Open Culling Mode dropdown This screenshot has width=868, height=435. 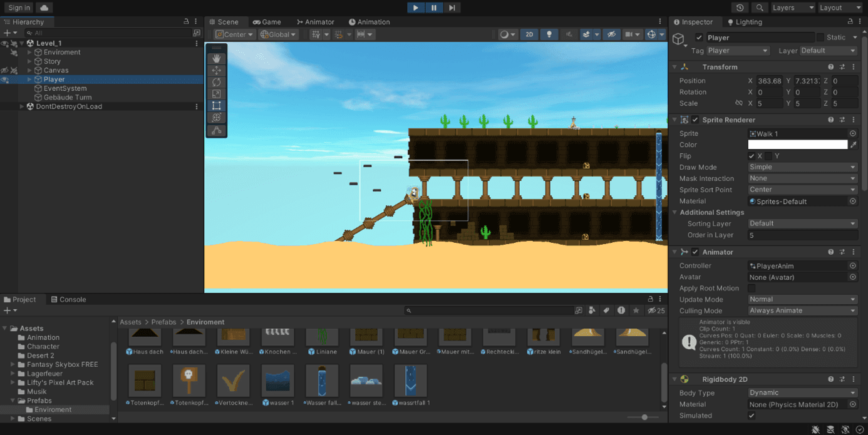(x=802, y=310)
